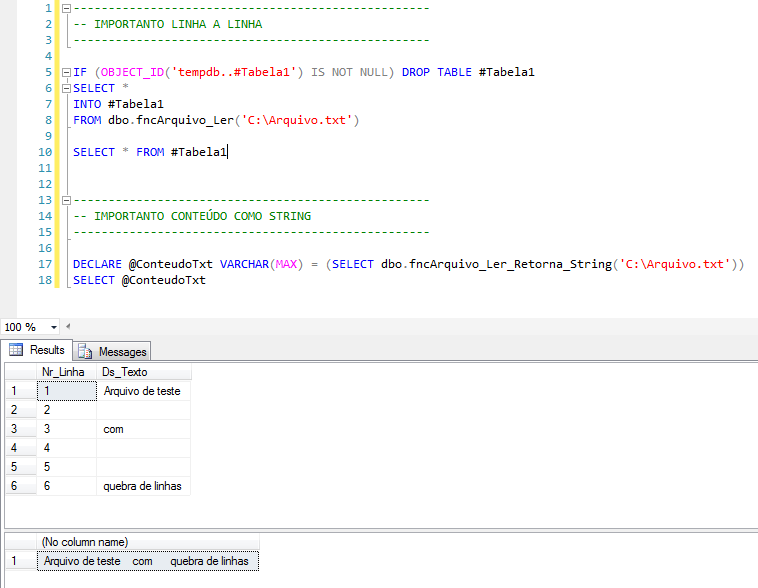This screenshot has width=758, height=588.
Task: Click 'SELECT @ConteudoTxt' on line 18
Action: tap(139, 280)
